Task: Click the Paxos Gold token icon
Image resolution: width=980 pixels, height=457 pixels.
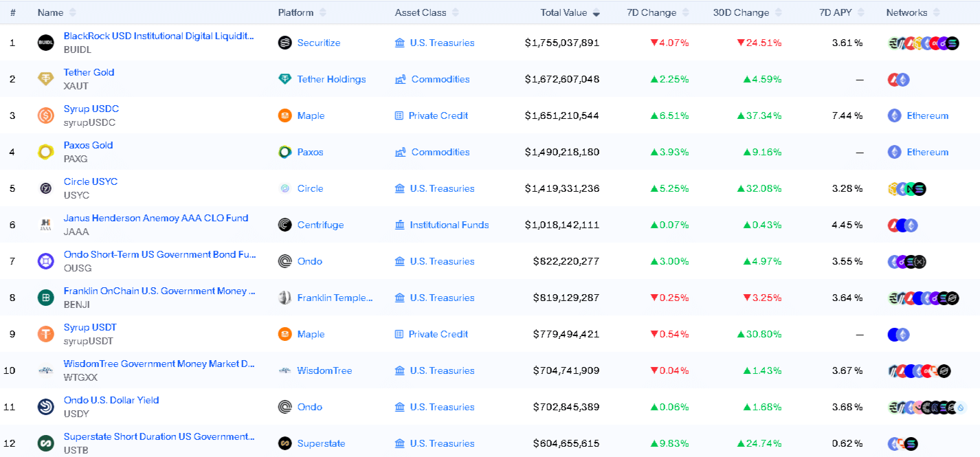Action: [x=46, y=152]
